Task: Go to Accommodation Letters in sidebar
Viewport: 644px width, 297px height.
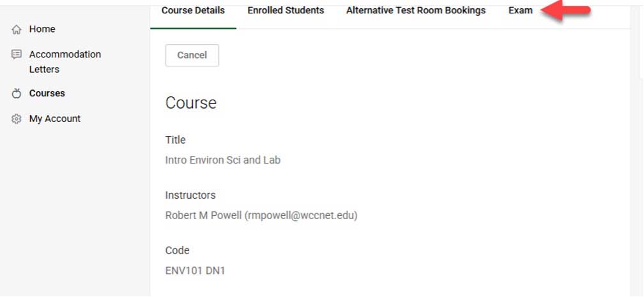Action: pos(65,61)
